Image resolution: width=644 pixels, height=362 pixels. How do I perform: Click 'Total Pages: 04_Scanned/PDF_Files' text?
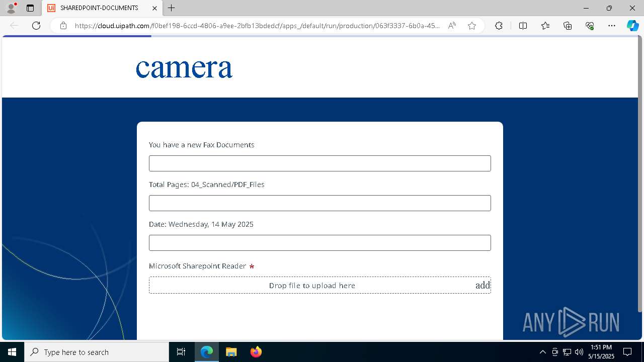click(x=207, y=185)
